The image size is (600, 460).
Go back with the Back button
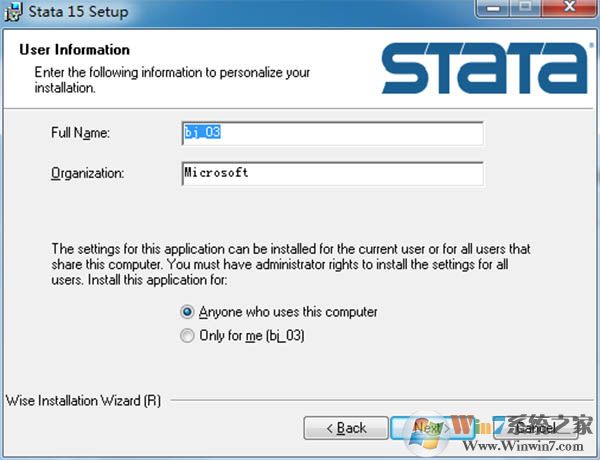[345, 428]
